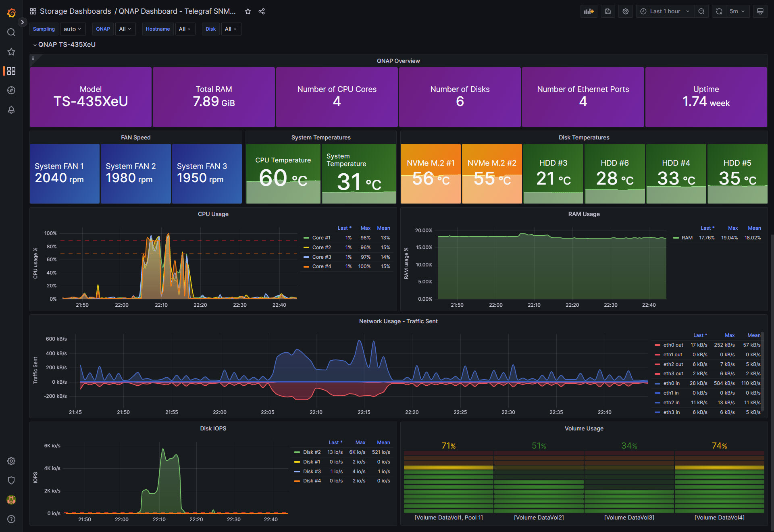Open the Sampling auto dropdown
This screenshot has width=774, height=532.
[x=73, y=29]
